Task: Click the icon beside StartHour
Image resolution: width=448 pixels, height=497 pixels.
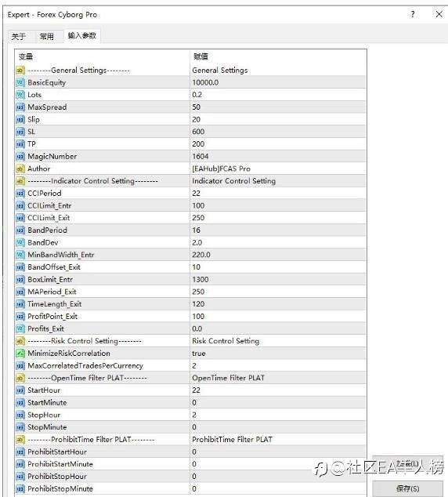Action: [20, 390]
